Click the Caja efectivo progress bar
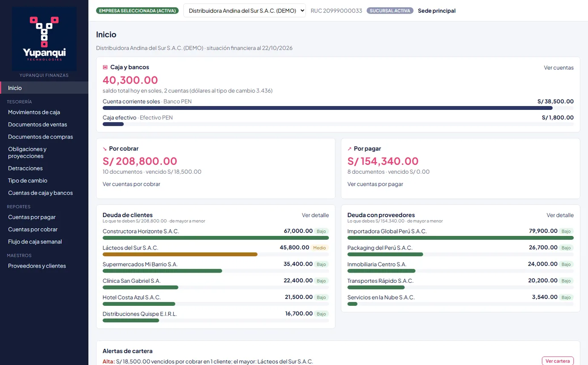 pos(338,124)
